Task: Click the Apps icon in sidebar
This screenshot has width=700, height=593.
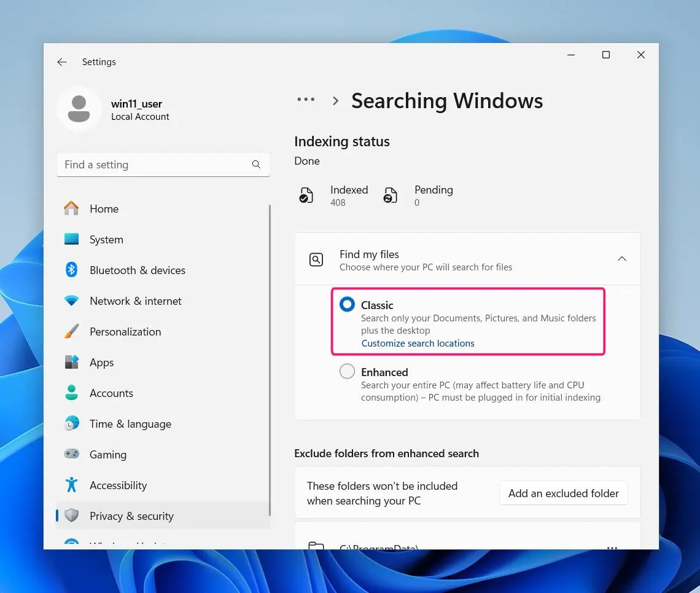Action: point(71,362)
